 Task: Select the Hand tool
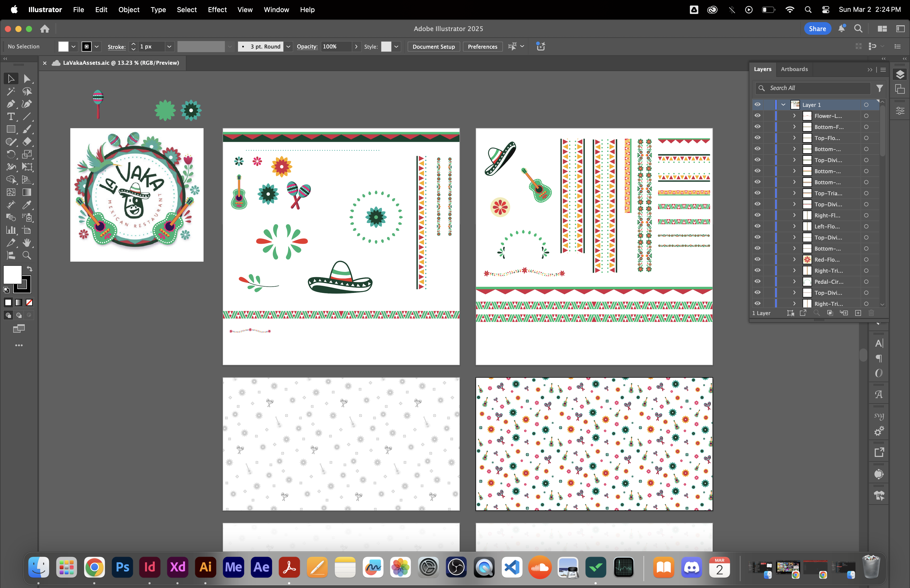click(27, 243)
